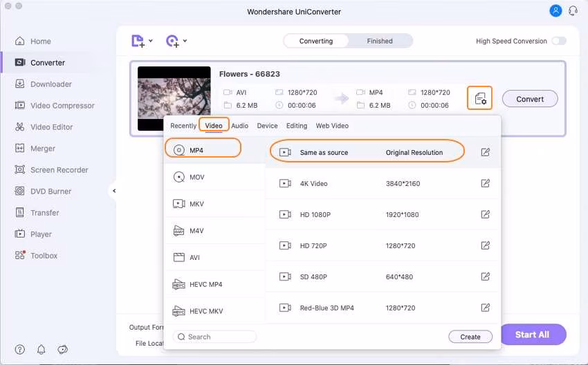Expand the add disc dropdown arrow
Viewport: 588px width, 365px height.
point(185,41)
